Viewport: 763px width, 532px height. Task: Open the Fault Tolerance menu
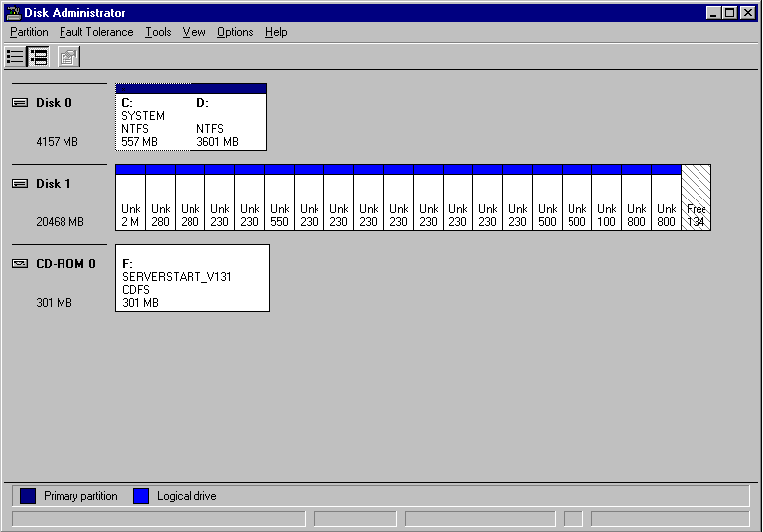96,32
